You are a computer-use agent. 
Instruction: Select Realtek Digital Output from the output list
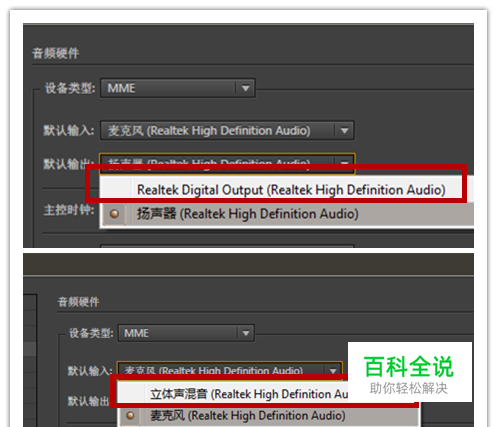coord(287,190)
